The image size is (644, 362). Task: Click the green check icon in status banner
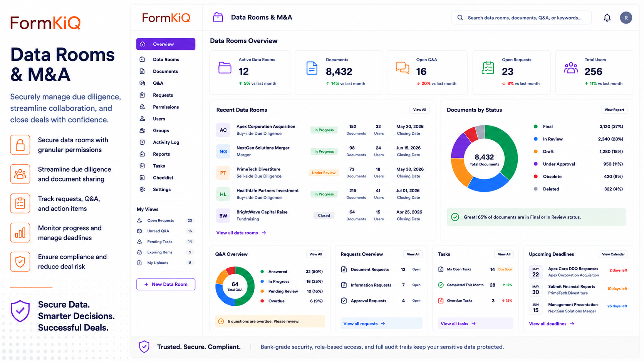455,217
